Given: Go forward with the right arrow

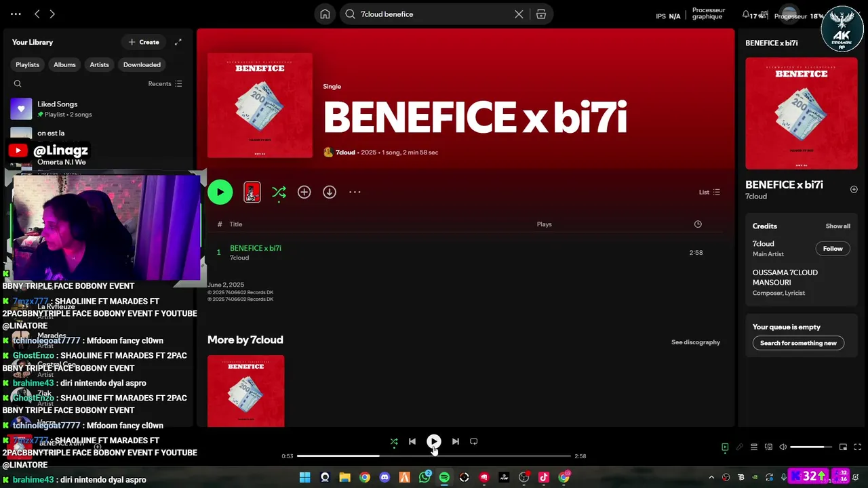Looking at the screenshot, I should pos(52,14).
